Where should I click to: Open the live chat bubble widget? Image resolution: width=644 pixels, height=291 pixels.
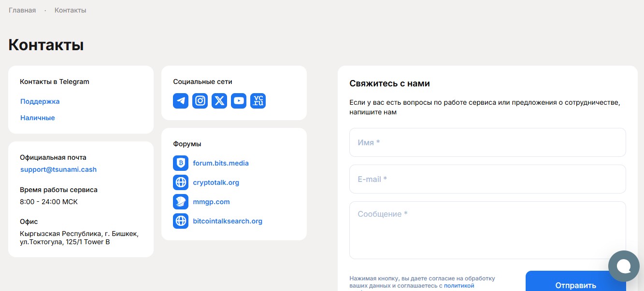click(624, 266)
